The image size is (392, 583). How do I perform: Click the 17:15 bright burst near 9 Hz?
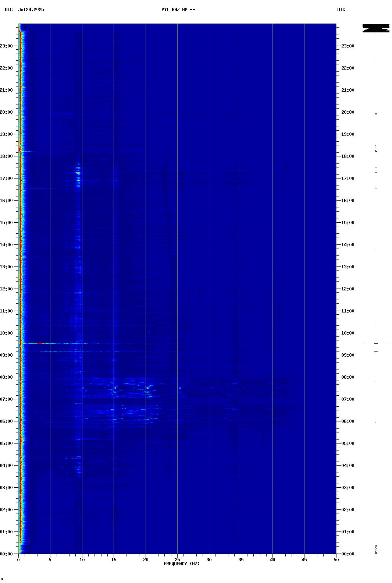[x=78, y=173]
